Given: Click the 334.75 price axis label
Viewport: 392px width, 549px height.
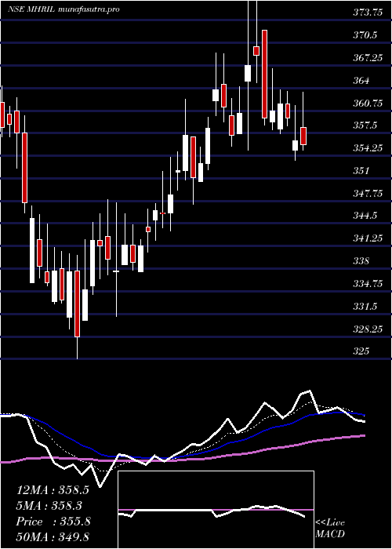Looking at the screenshot, I should tap(367, 284).
